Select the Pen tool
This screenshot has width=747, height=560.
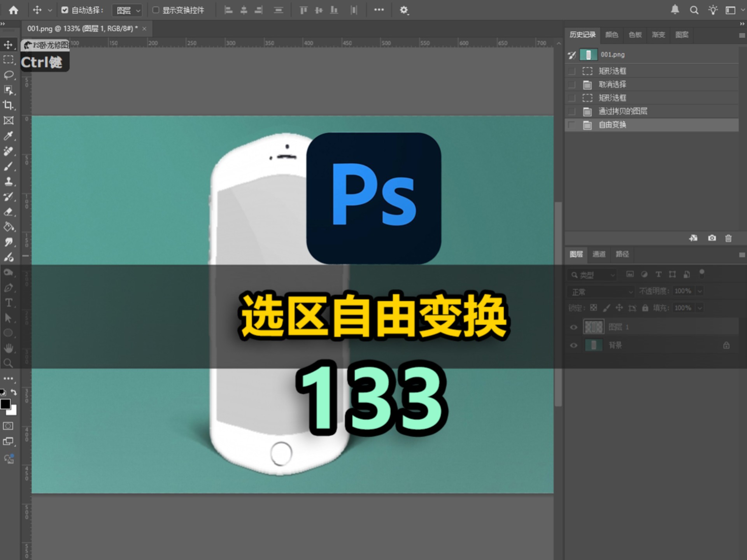coord(8,288)
